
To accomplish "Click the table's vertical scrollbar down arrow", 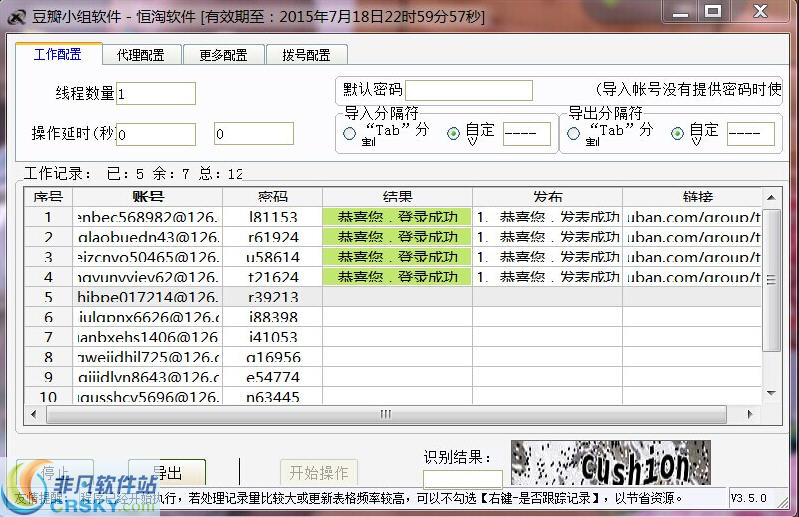I will tap(771, 393).
